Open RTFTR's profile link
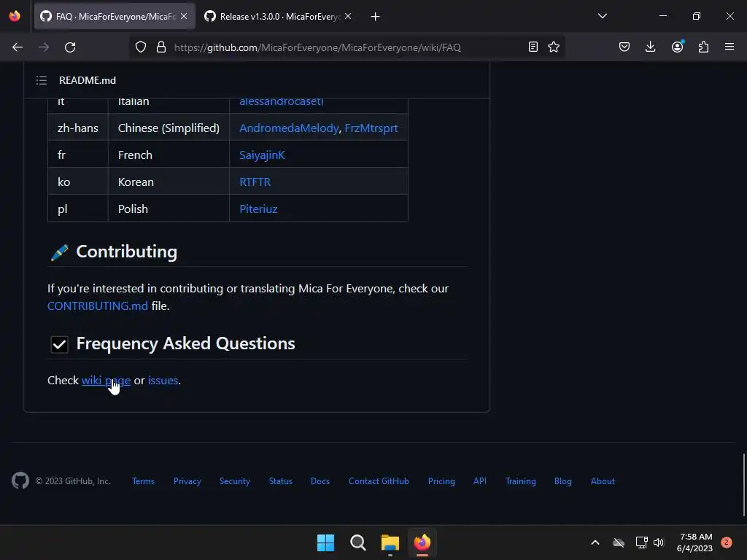Viewport: 747px width, 560px height. pos(255,182)
